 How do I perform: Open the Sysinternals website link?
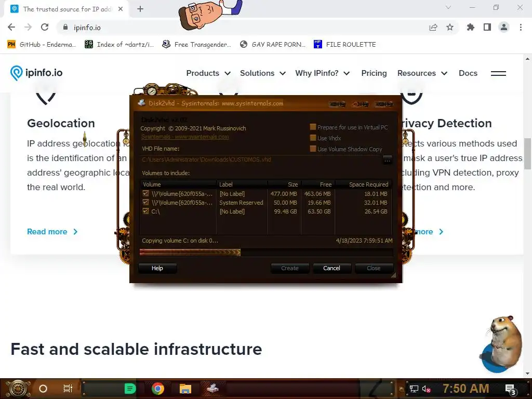click(185, 137)
